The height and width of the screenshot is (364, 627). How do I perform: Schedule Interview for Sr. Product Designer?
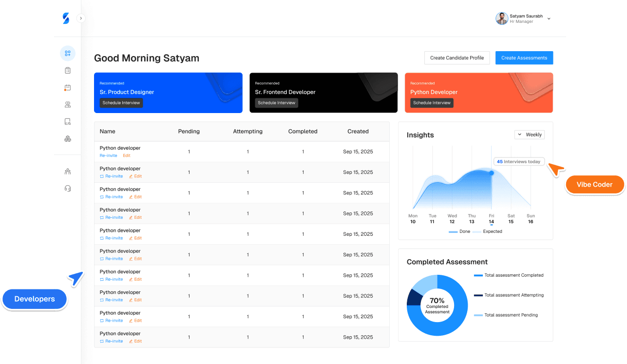tap(121, 103)
